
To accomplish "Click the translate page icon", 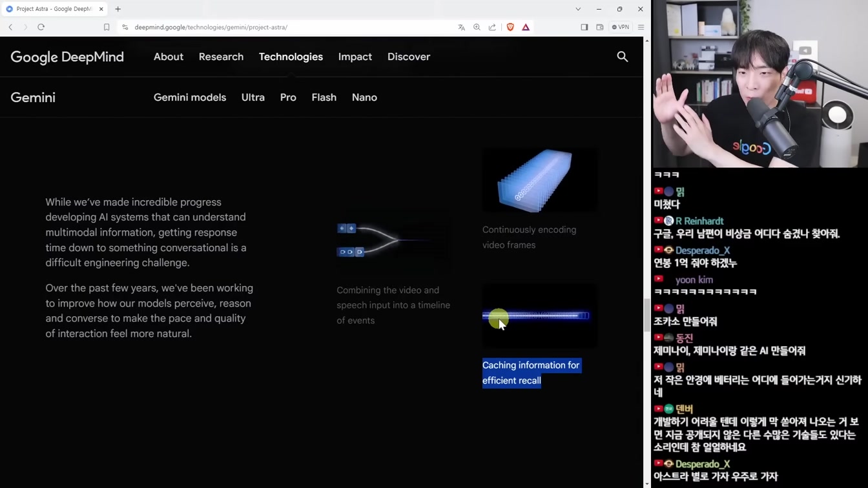I will (461, 27).
